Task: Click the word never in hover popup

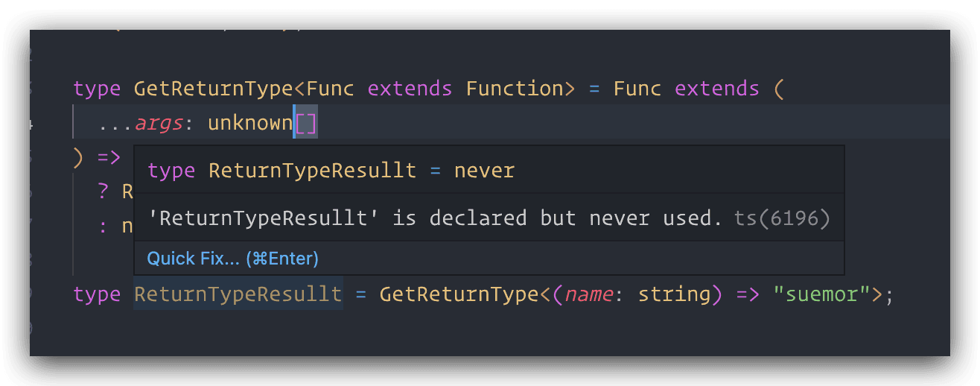Action: [484, 171]
